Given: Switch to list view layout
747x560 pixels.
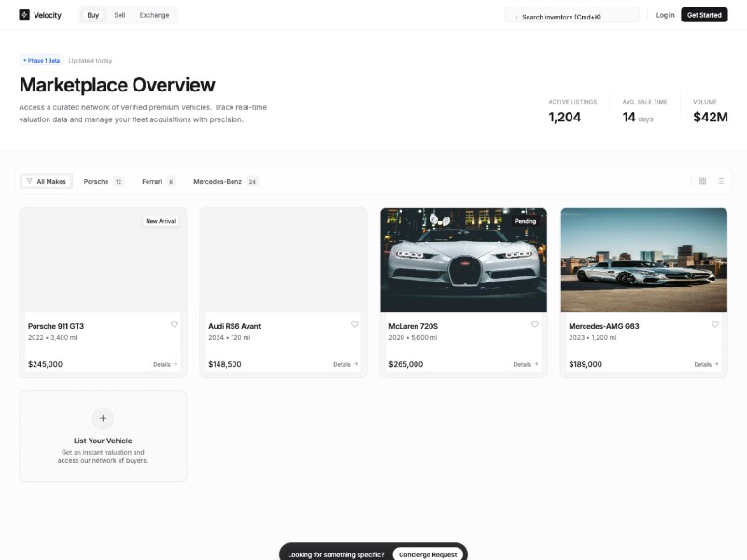Looking at the screenshot, I should pos(720,181).
